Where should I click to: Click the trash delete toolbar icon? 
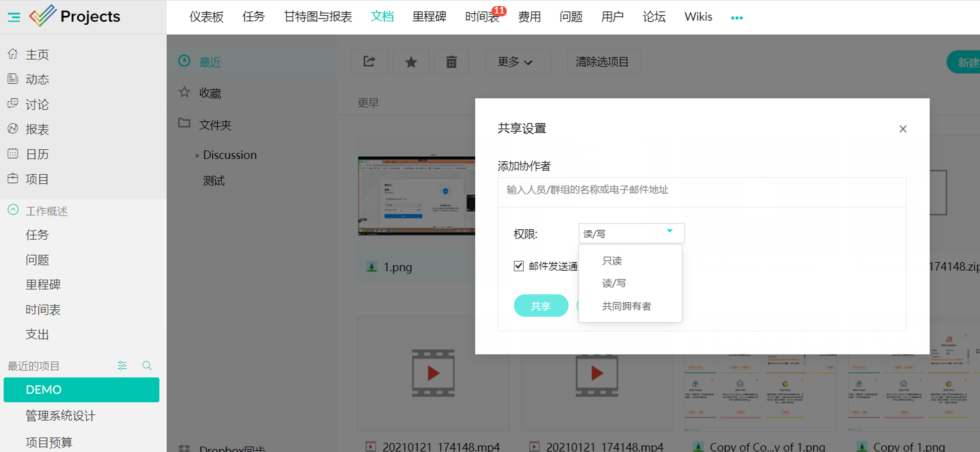[451, 62]
